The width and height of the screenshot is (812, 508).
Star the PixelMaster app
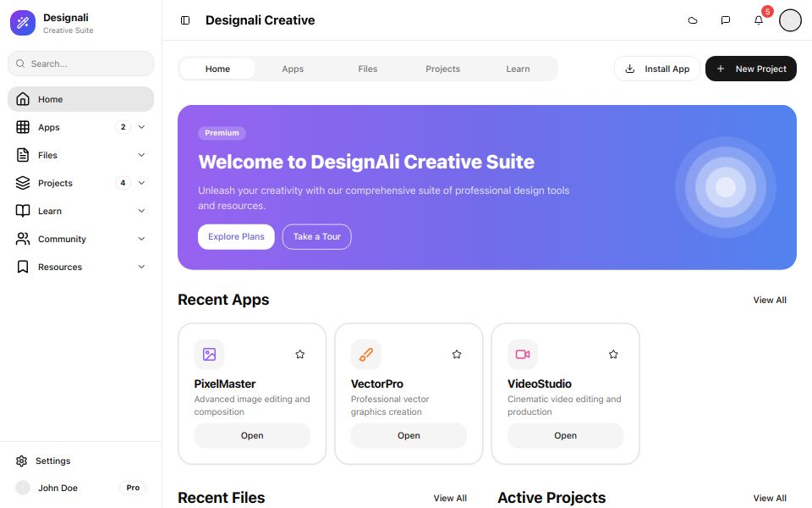299,355
